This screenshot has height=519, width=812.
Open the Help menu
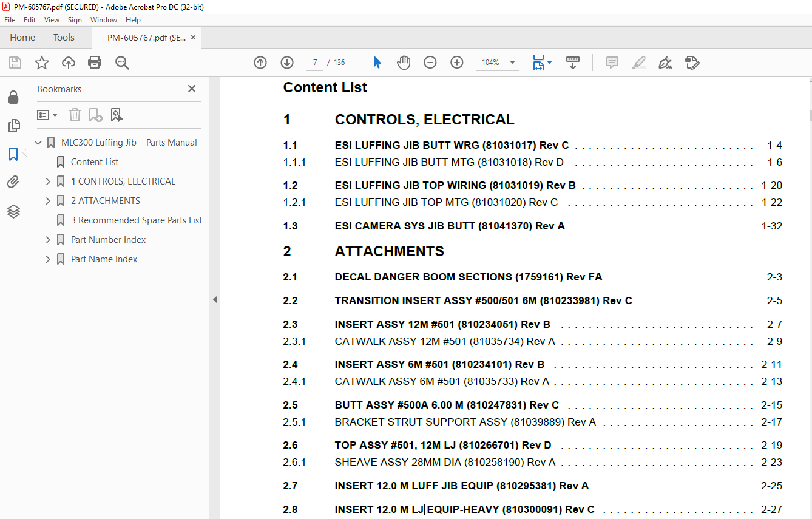(133, 20)
